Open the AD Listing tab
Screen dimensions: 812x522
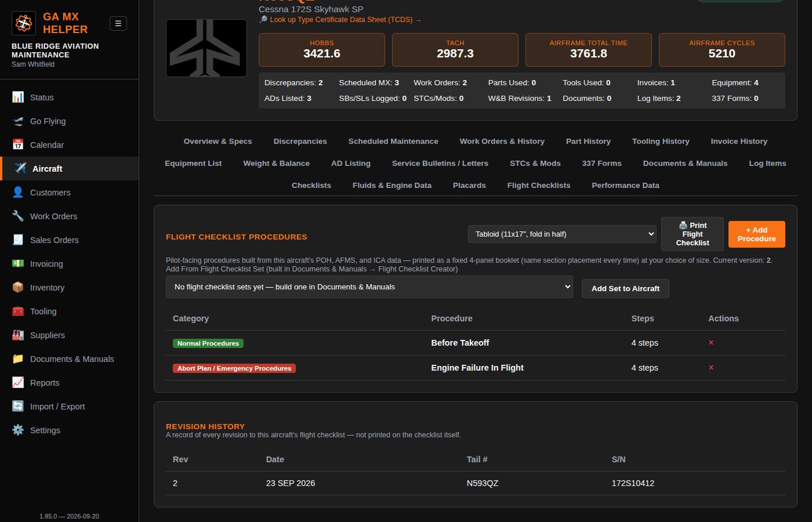click(x=351, y=164)
